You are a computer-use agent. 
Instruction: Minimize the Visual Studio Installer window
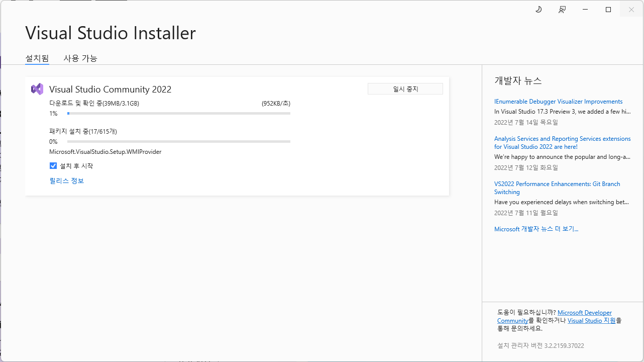pyautogui.click(x=585, y=10)
